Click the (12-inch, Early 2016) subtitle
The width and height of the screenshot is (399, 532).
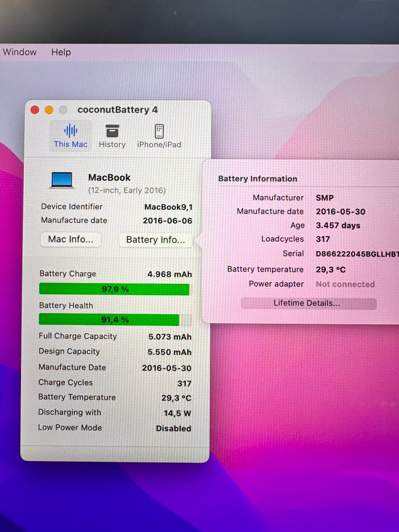127,190
